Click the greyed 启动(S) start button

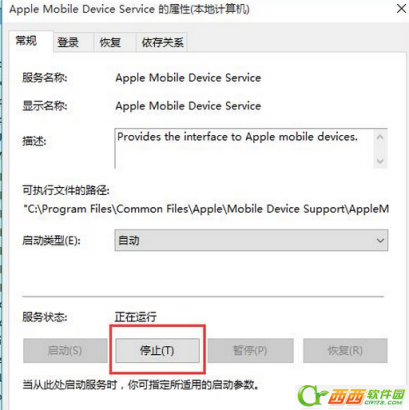[65, 350]
